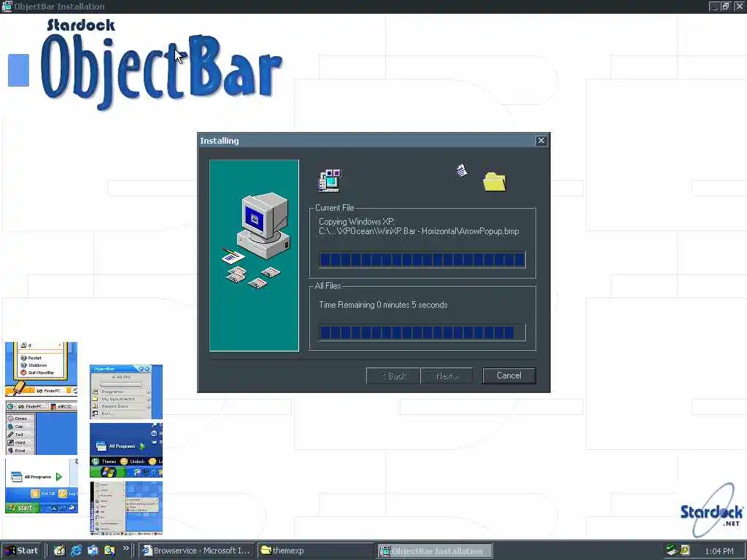Viewport: 747px width, 560px height.
Task: Switch to Browservice - Microsoft taskbar item
Action: tap(197, 551)
